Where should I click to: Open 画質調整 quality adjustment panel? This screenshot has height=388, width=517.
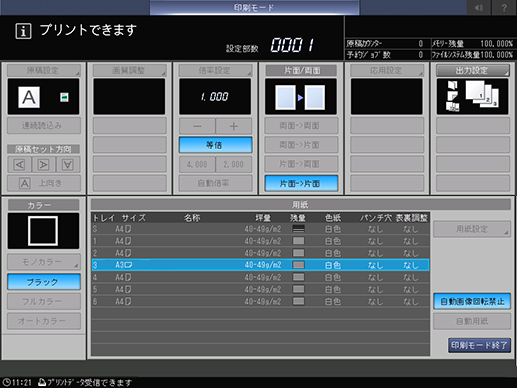(129, 70)
